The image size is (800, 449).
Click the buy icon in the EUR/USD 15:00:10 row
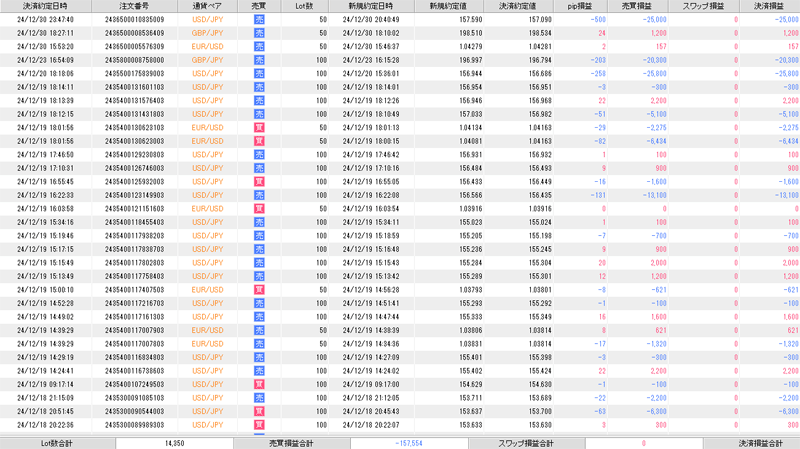click(x=259, y=290)
